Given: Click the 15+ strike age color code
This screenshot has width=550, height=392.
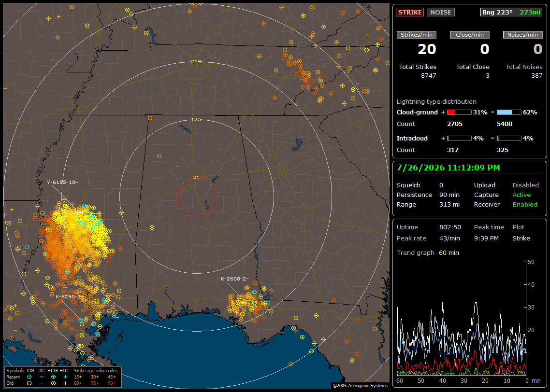Looking at the screenshot, I should click(x=78, y=377).
